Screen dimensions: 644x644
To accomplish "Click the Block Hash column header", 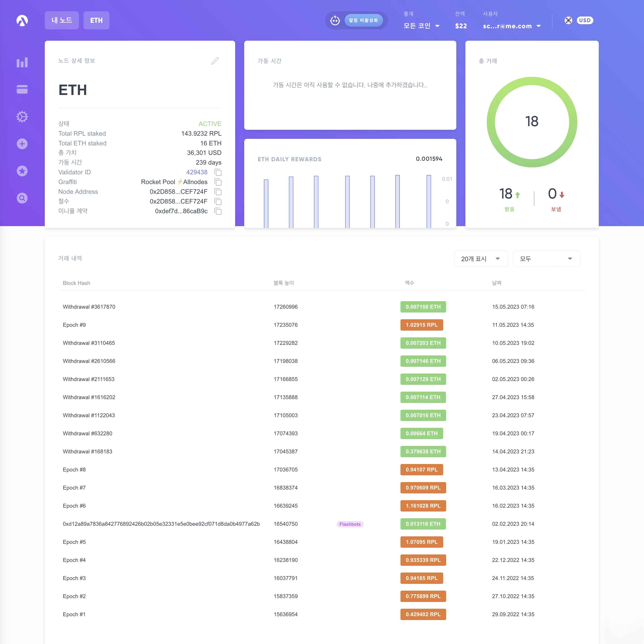I will pyautogui.click(x=76, y=283).
